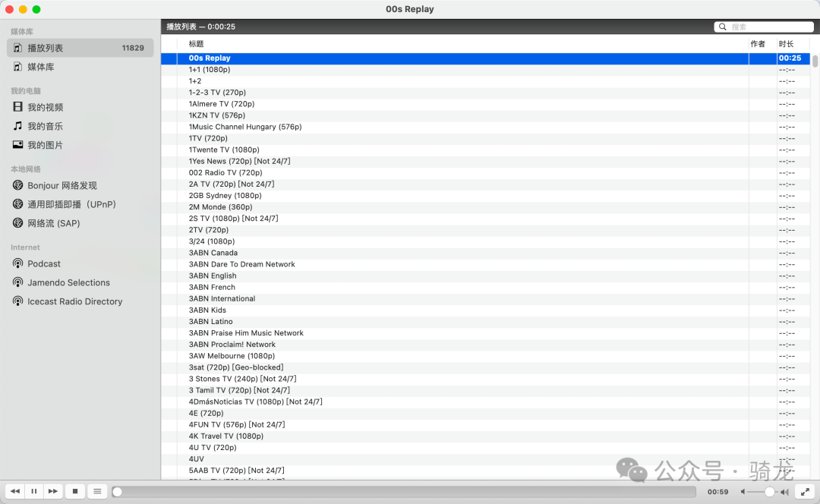Screen dimensions: 820x504
Task: Click the network icon beside Bonjour 网络发现
Action: coord(17,185)
